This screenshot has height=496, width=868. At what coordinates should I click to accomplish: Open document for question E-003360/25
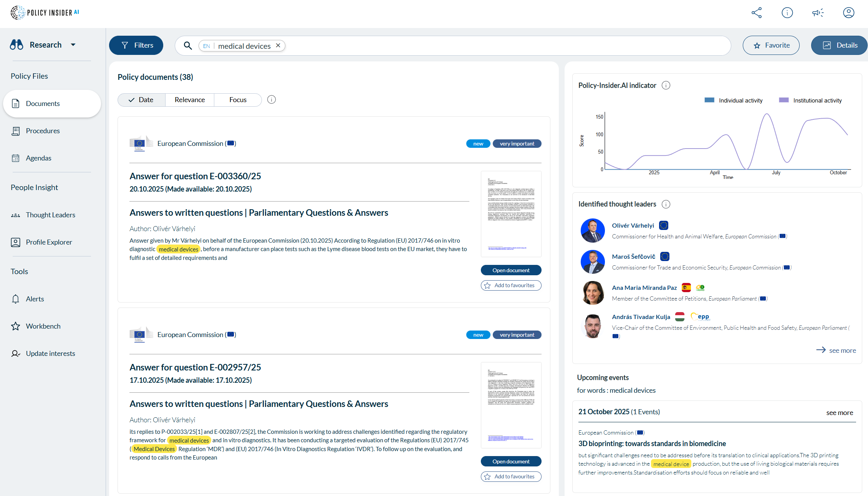511,270
